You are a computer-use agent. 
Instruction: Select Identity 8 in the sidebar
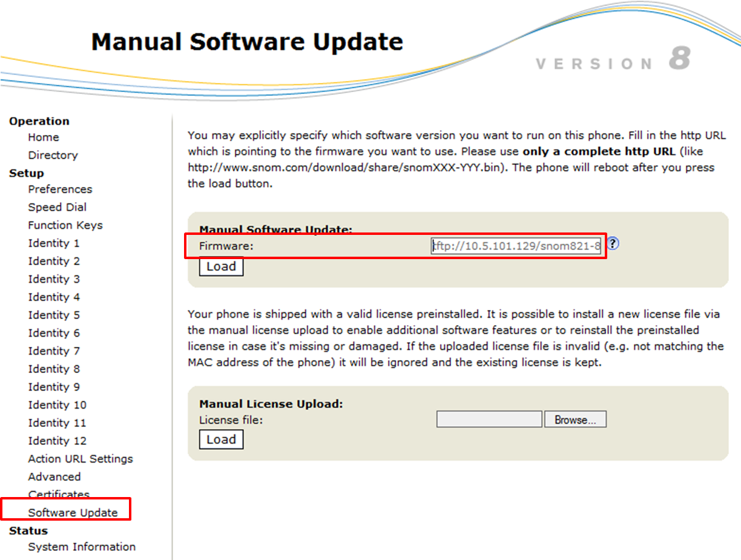tap(54, 369)
